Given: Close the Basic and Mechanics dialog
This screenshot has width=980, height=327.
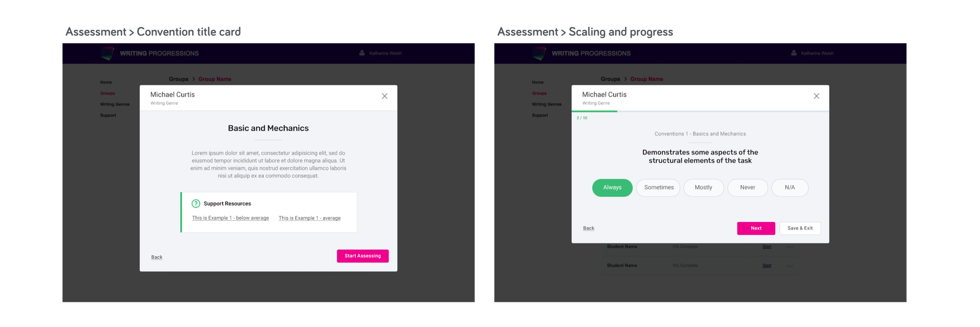Looking at the screenshot, I should (385, 96).
